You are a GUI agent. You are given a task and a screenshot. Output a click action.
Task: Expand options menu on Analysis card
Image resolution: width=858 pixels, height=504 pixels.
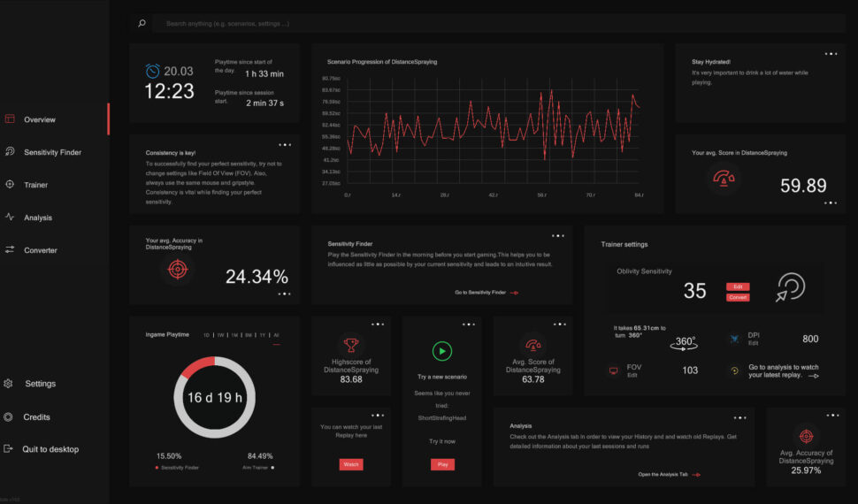click(x=739, y=417)
